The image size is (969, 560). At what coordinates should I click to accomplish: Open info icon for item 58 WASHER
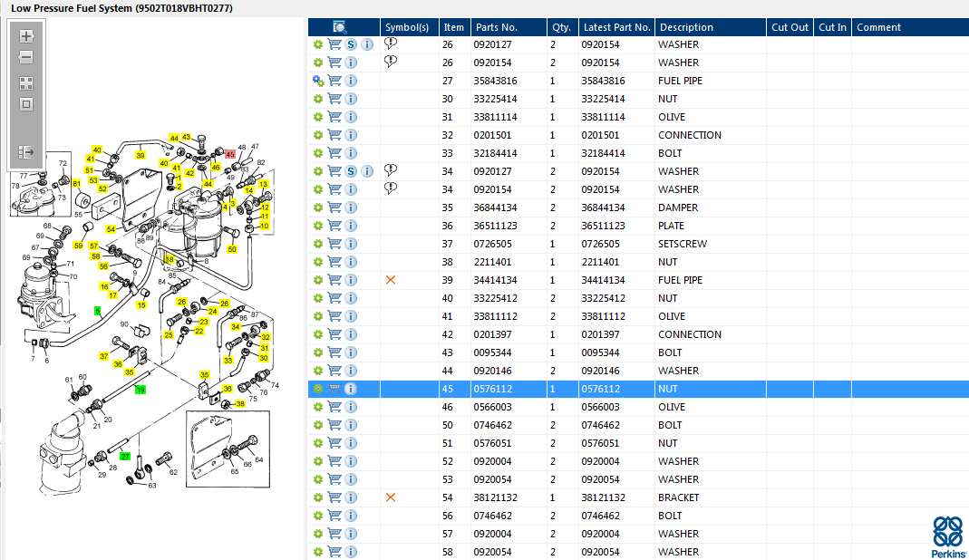(351, 552)
